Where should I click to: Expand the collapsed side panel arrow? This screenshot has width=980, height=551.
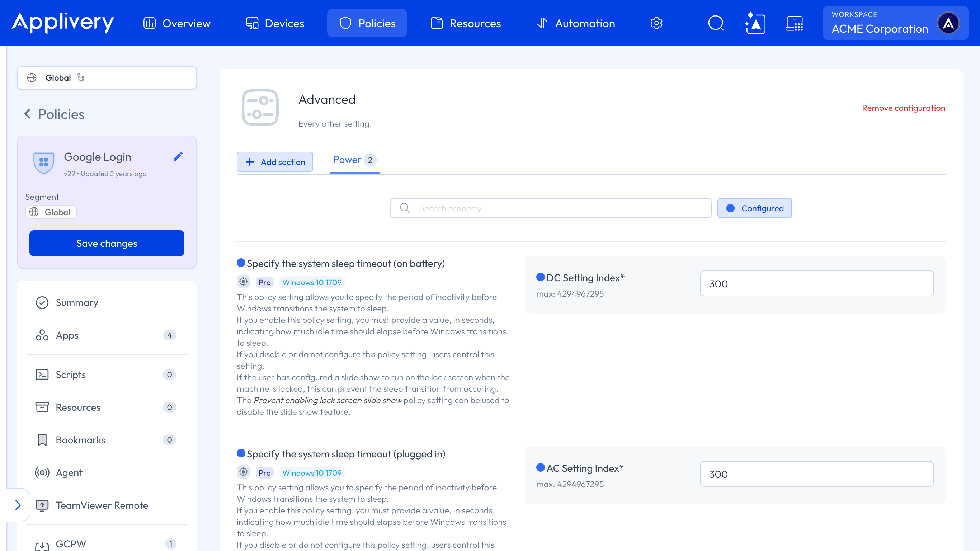click(x=18, y=505)
